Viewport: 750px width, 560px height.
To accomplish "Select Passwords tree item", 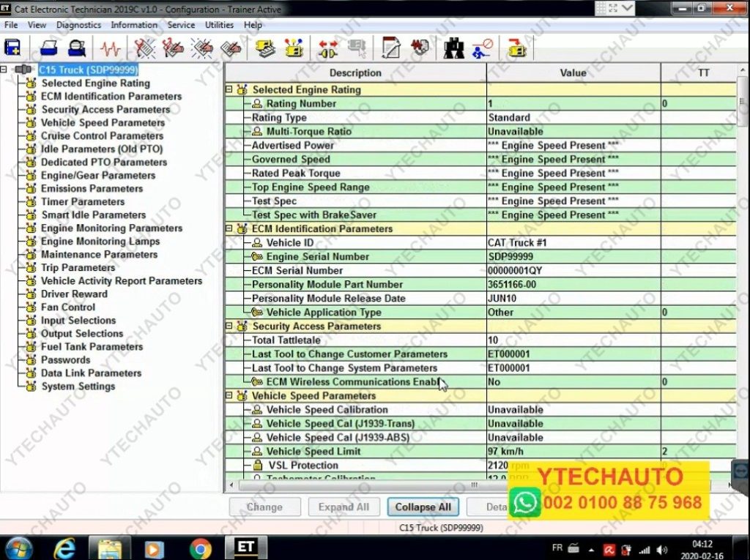I will 65,359.
